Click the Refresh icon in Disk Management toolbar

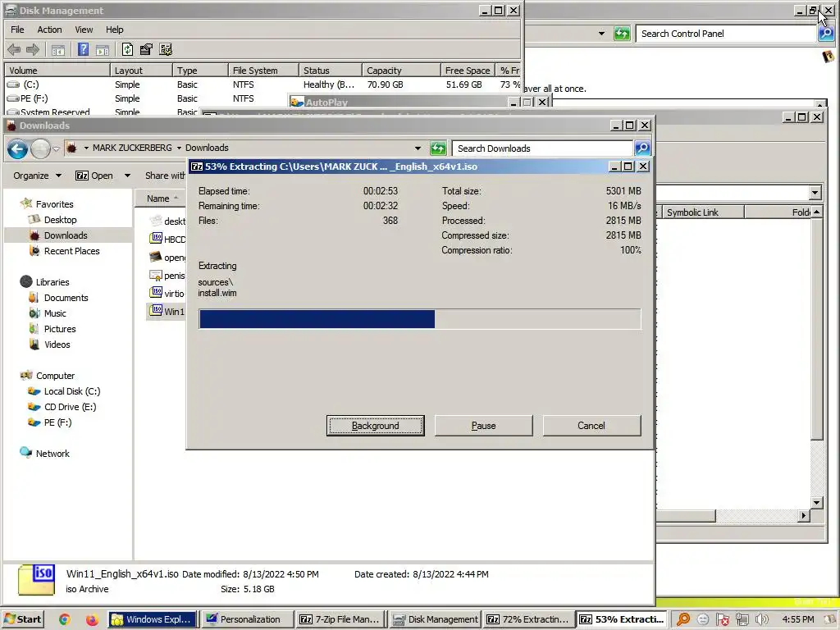(x=127, y=49)
